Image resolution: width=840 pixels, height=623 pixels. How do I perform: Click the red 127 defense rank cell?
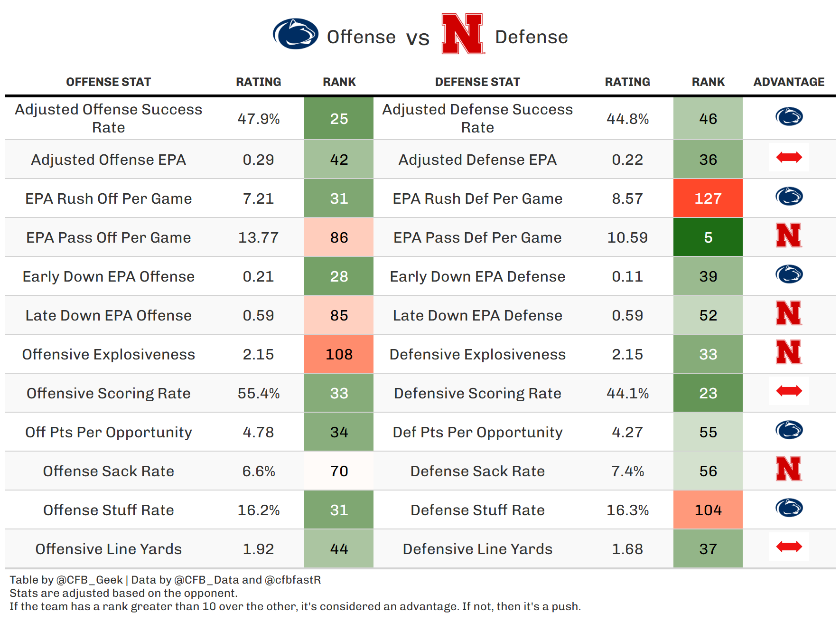click(x=708, y=198)
